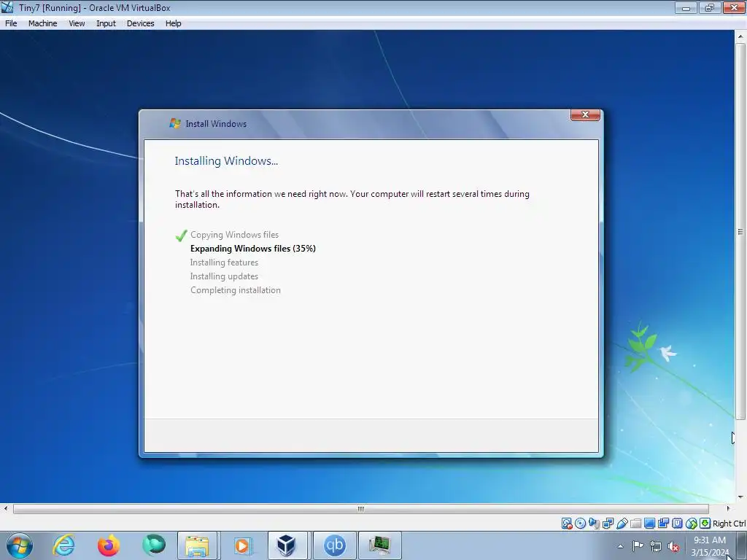Switch to qBittorrent in the taskbar
Image resolution: width=747 pixels, height=560 pixels.
[335, 545]
